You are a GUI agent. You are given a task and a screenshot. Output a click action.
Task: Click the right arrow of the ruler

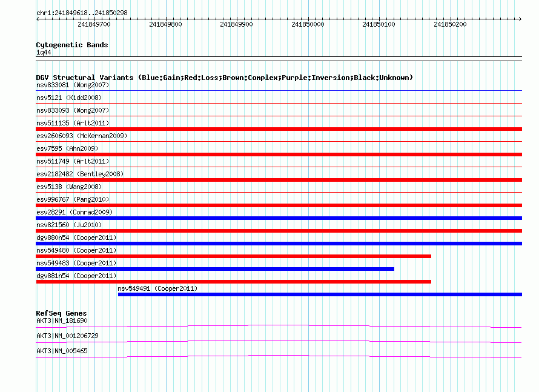tap(520, 19)
